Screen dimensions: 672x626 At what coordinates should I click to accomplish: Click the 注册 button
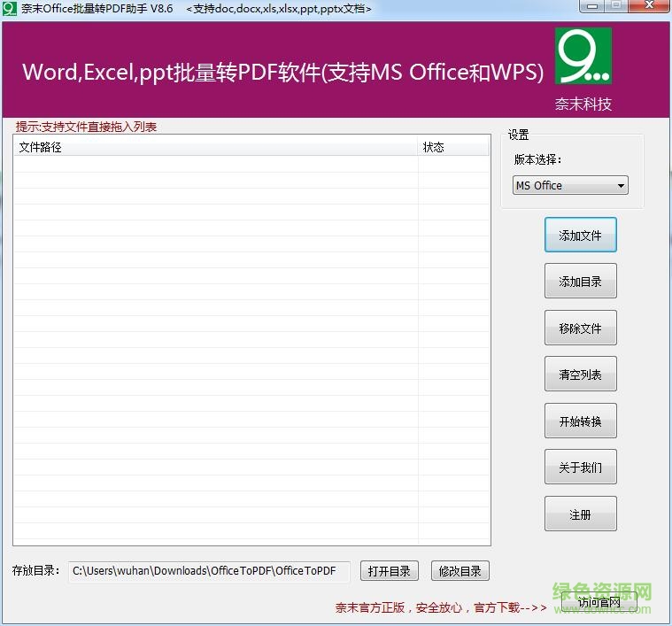coord(580,514)
